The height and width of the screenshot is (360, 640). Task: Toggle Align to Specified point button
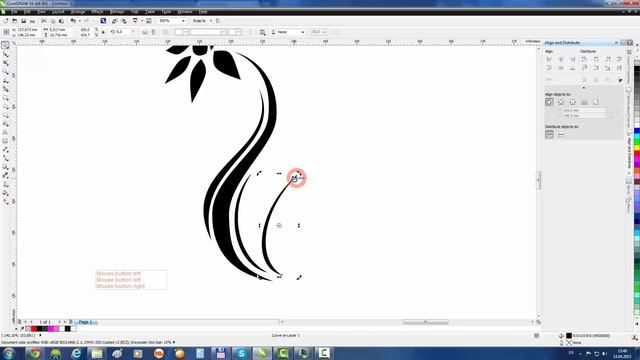pos(596,102)
